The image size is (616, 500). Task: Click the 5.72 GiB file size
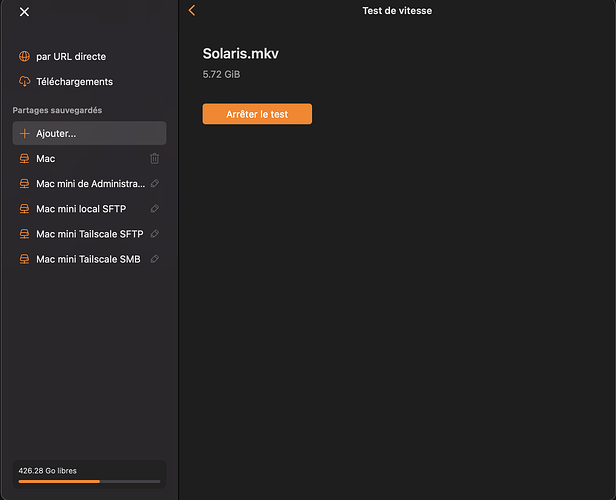[x=221, y=74]
